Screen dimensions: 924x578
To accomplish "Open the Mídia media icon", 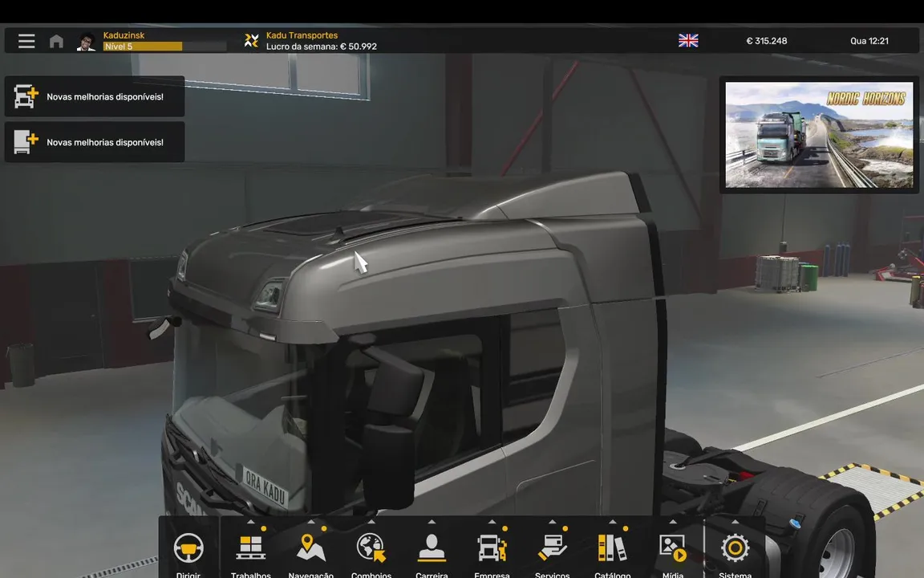I will (x=673, y=548).
